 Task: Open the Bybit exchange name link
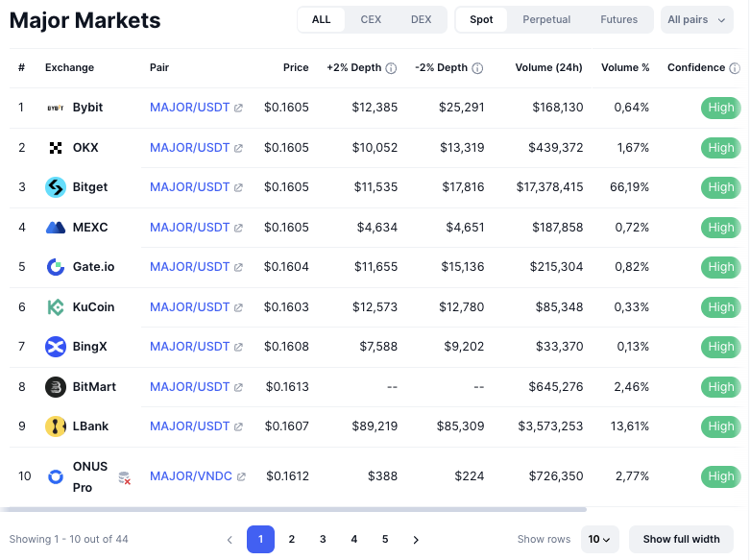(x=87, y=108)
